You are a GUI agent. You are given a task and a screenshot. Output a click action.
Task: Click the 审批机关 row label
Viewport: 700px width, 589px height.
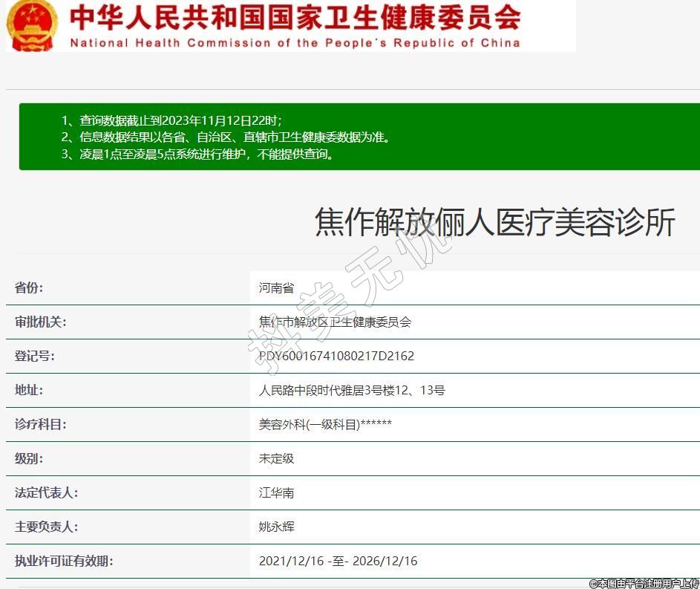click(x=40, y=322)
